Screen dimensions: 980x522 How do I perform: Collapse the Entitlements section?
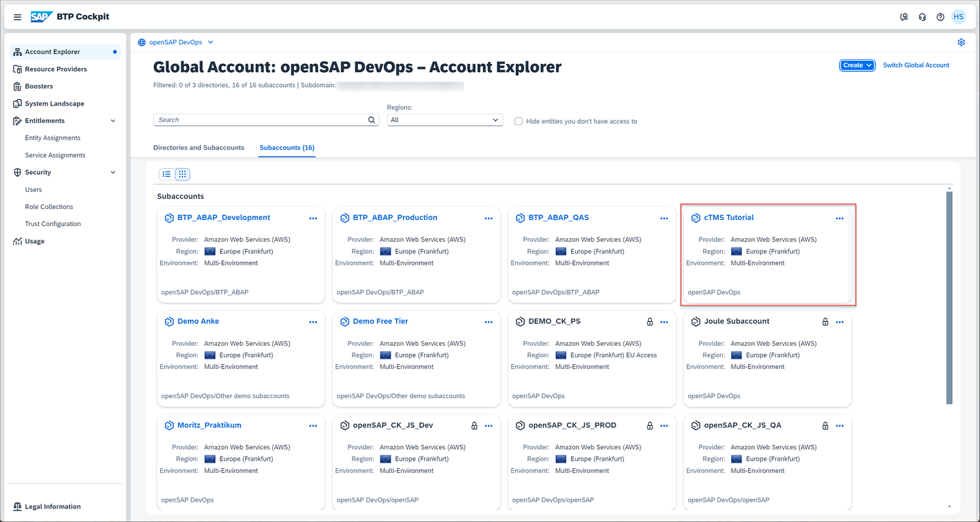click(113, 121)
